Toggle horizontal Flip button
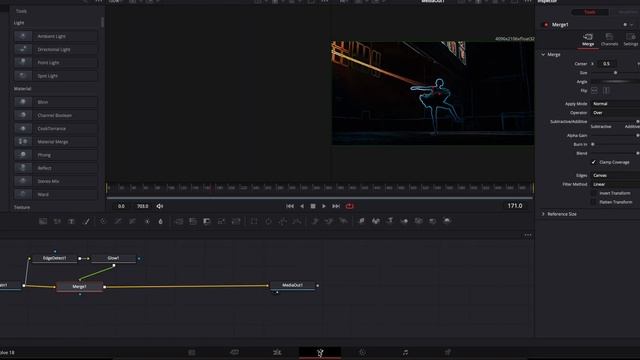Image resolution: width=640 pixels, height=360 pixels. tap(595, 91)
